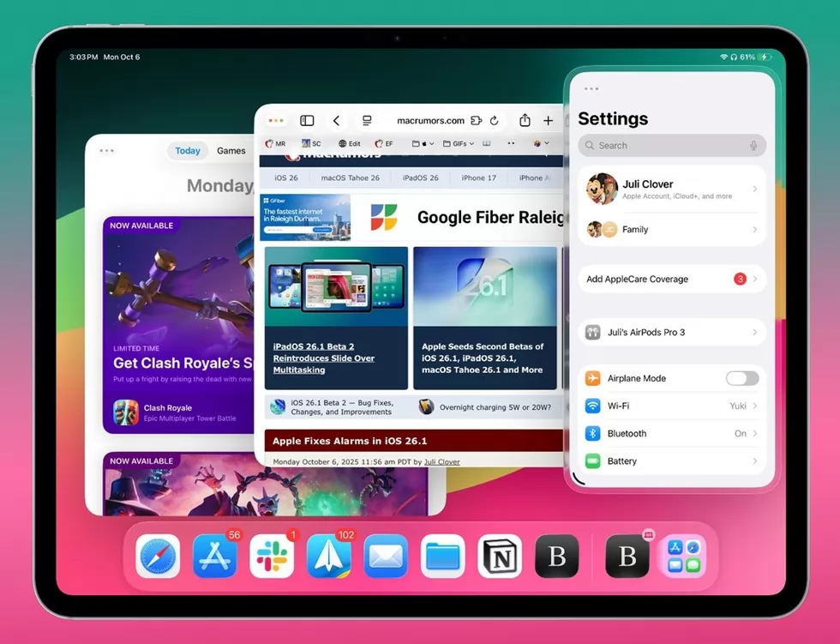Open Wi-Fi settings row showing Yuki

point(671,406)
